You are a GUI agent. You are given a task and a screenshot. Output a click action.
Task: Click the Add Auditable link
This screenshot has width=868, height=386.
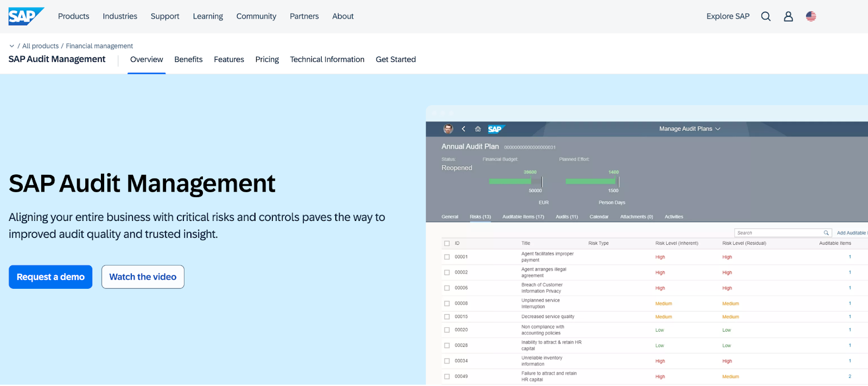[x=851, y=233]
